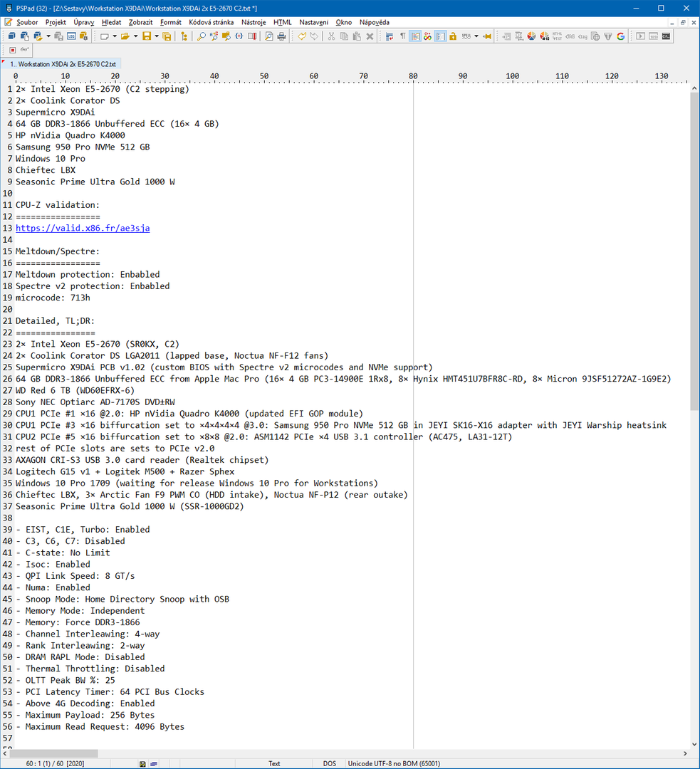Viewport: 700px width, 769px height.
Task: Open the Soubor menu
Action: tap(27, 22)
